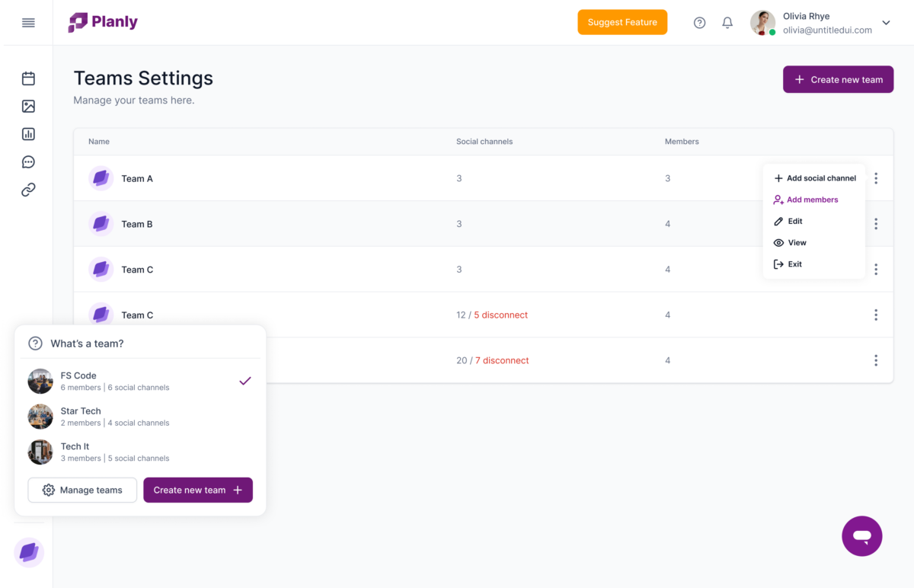
Task: Click the Planly logo
Action: (x=102, y=22)
